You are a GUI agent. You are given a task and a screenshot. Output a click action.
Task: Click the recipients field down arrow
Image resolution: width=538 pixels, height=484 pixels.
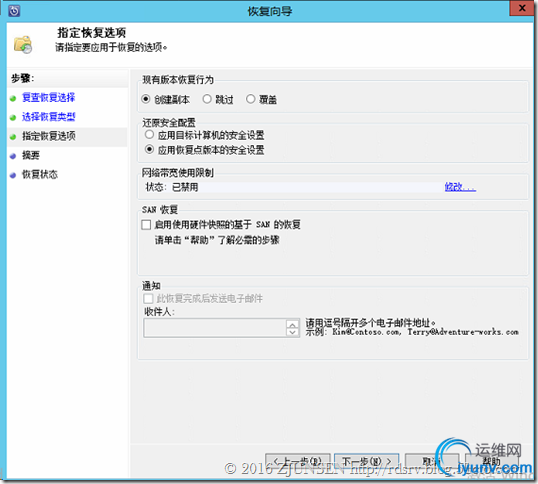tap(293, 332)
